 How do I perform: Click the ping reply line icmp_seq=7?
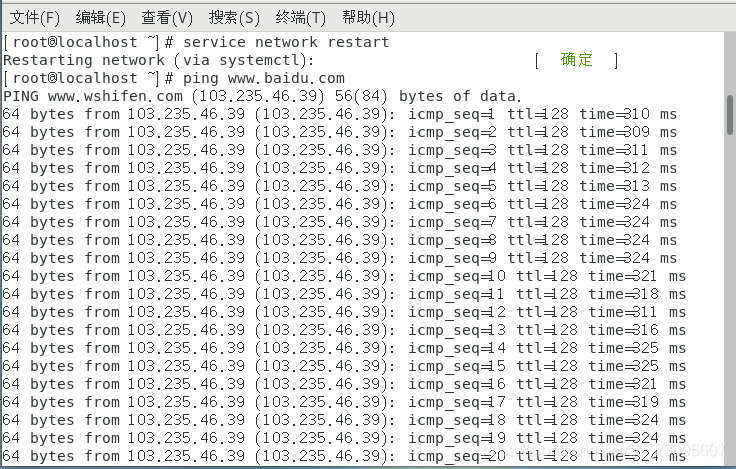click(x=340, y=222)
